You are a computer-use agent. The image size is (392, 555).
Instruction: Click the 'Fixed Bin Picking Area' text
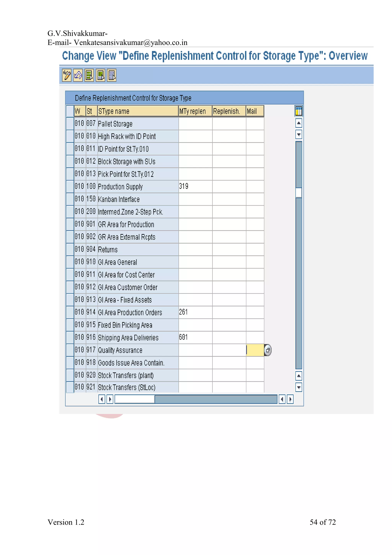coord(125,325)
